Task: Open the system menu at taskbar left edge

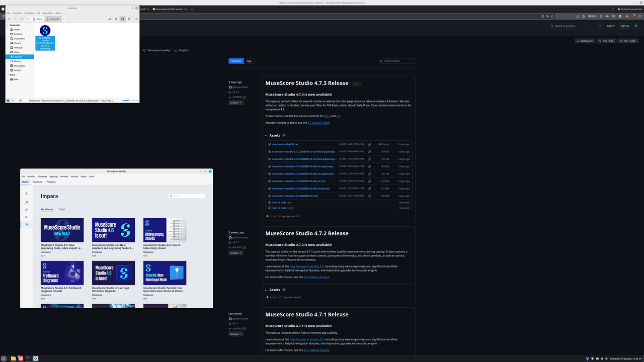Action: (4, 358)
